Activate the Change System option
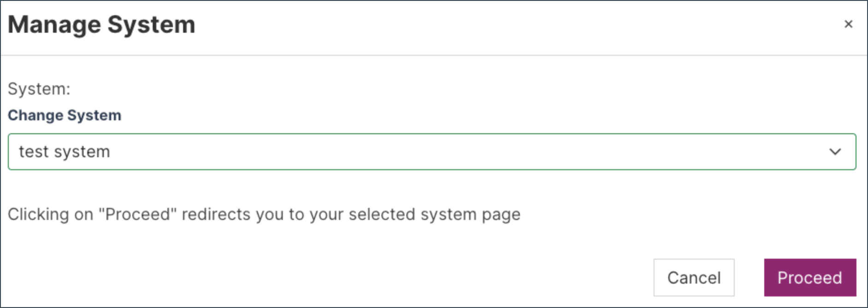868x308 pixels. coord(64,115)
